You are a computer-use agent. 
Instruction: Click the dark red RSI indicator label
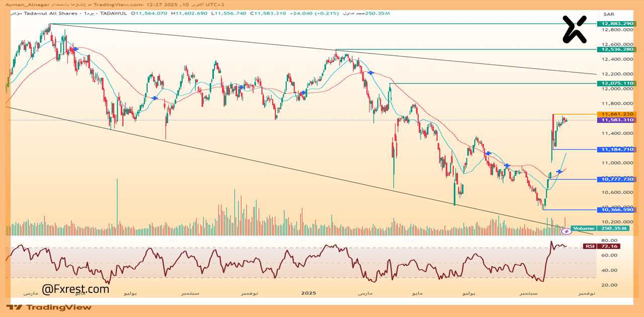(589, 246)
